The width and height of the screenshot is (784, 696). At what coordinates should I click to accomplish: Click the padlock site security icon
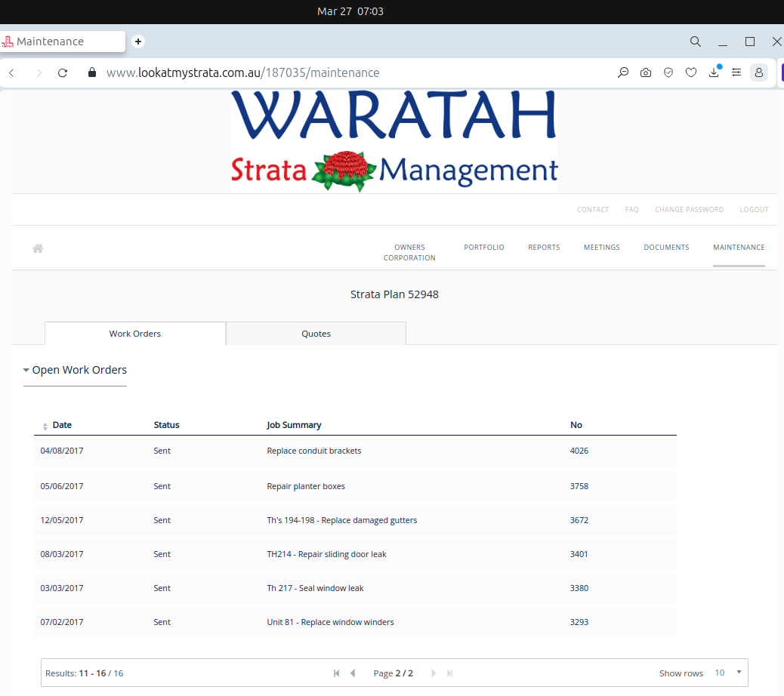pyautogui.click(x=92, y=72)
